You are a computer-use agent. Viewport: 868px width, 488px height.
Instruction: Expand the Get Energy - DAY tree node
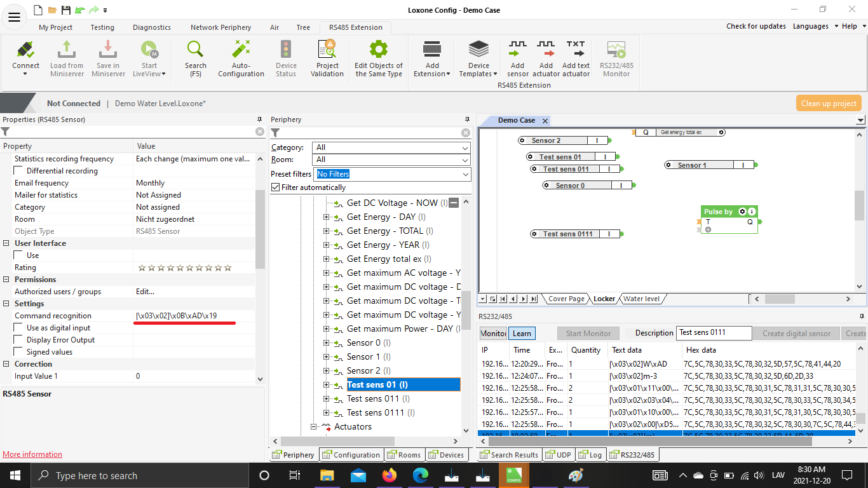click(x=327, y=217)
